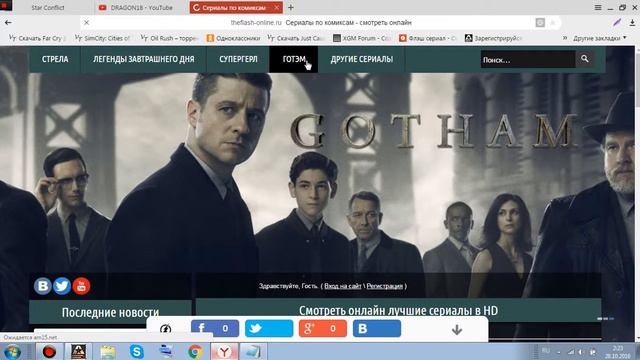Open the red recorder taskbar icon
Image resolution: width=640 pixels, height=360 pixels.
49,351
